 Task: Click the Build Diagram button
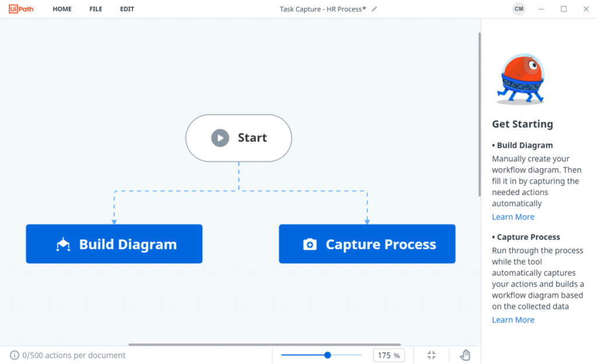click(x=114, y=244)
